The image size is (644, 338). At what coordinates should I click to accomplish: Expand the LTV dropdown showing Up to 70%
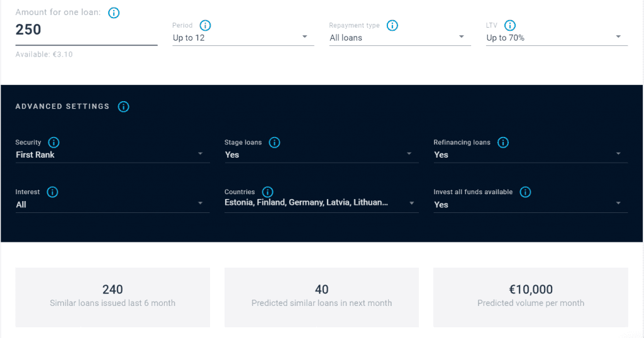coord(556,38)
